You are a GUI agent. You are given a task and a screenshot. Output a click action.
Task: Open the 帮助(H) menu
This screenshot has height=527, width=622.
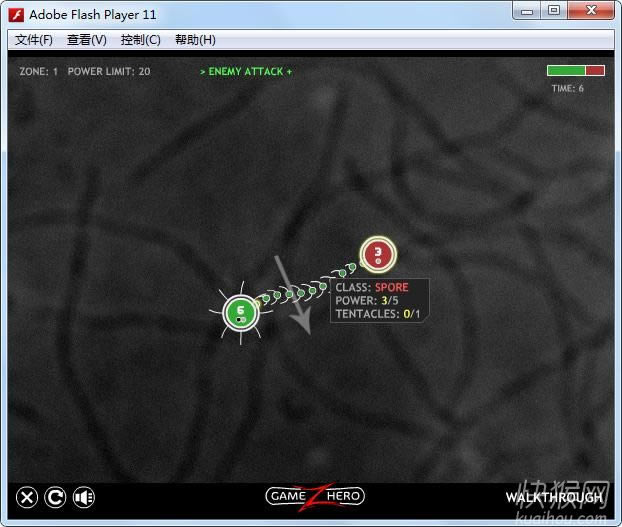click(x=195, y=40)
